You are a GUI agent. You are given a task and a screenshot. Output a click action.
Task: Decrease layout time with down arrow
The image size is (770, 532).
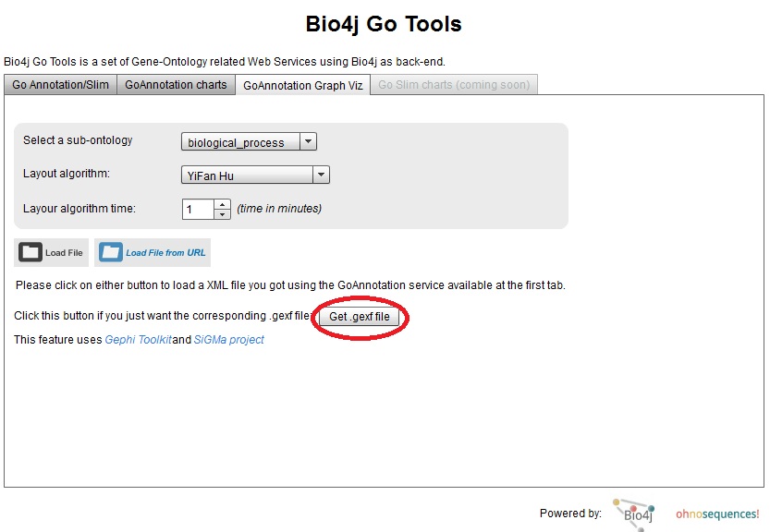[x=223, y=214]
